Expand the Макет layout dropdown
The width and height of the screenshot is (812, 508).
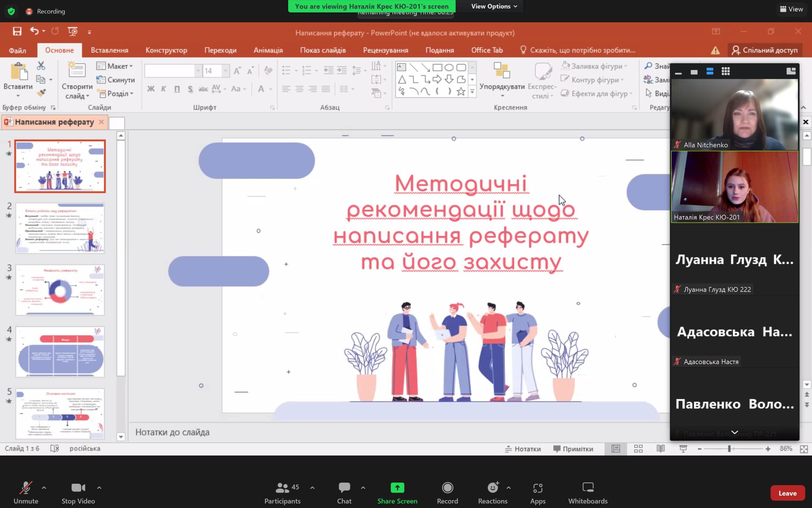pos(115,66)
